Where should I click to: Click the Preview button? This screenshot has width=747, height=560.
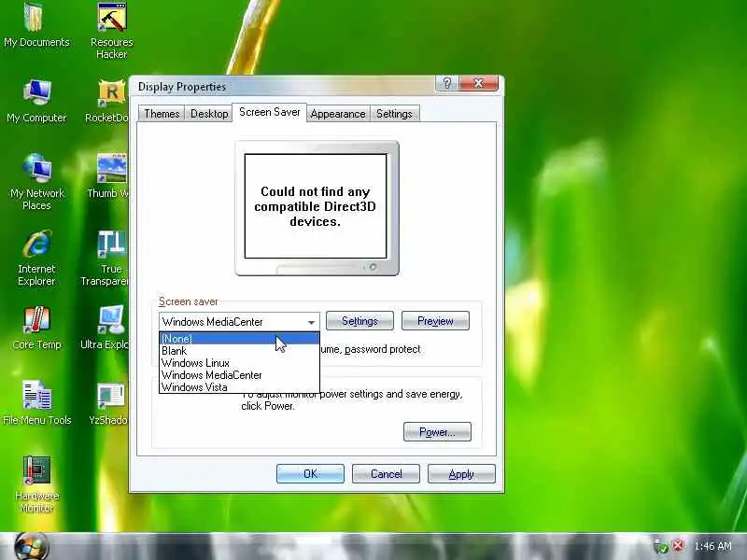click(x=435, y=321)
